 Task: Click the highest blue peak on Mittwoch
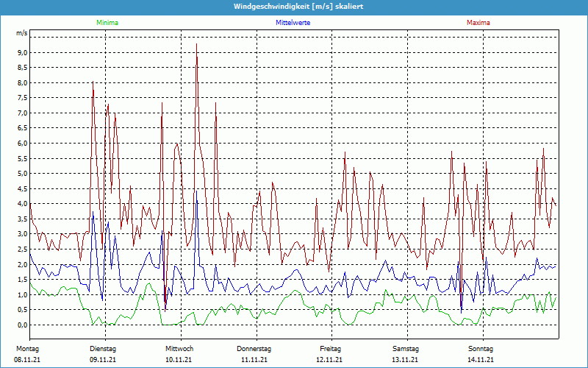point(196,191)
